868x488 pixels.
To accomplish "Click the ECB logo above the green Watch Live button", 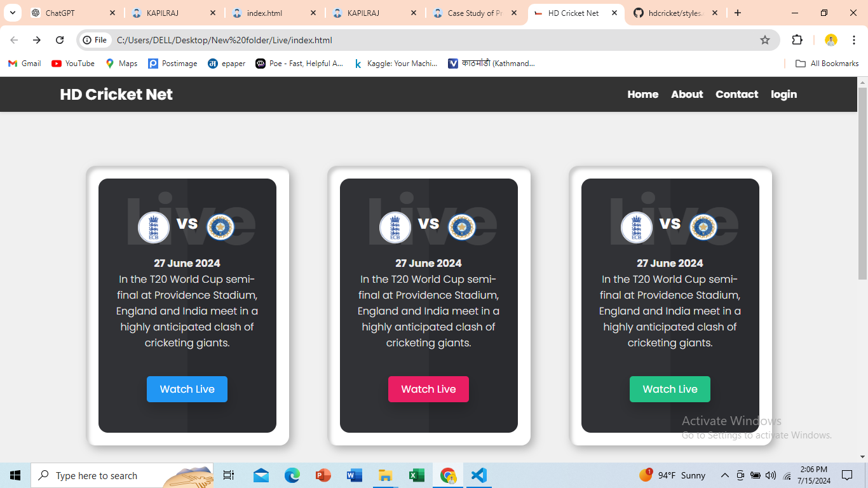I will point(637,227).
